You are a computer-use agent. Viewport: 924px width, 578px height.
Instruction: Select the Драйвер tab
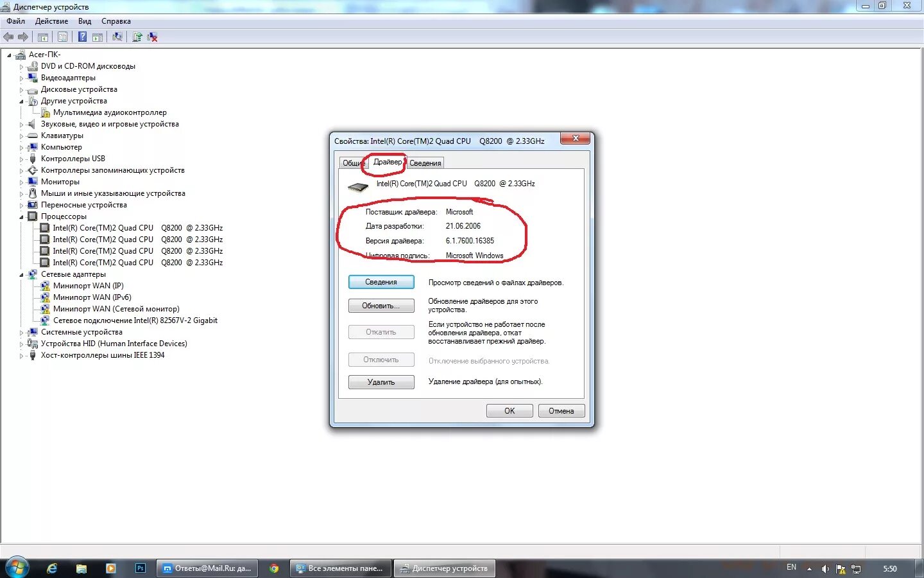pos(388,162)
